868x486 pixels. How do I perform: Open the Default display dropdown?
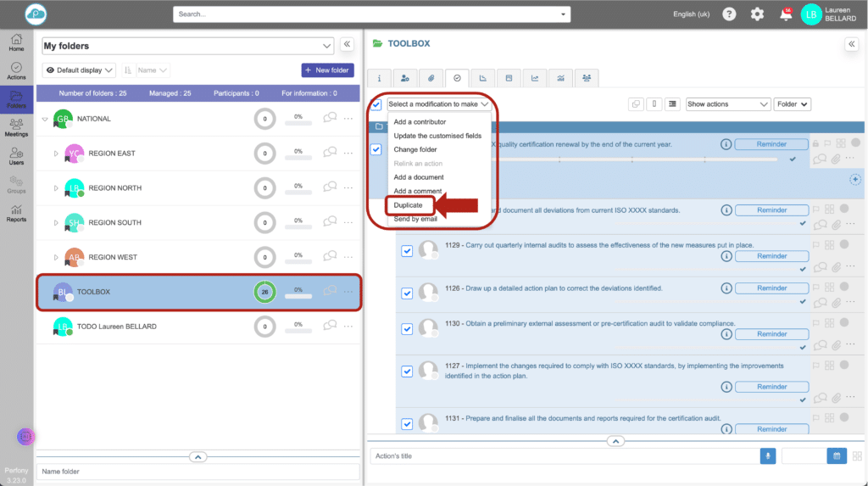(x=79, y=70)
